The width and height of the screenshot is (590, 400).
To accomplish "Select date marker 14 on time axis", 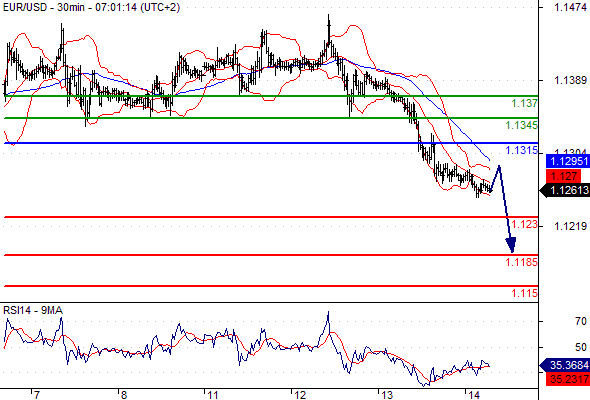I will (x=474, y=395).
